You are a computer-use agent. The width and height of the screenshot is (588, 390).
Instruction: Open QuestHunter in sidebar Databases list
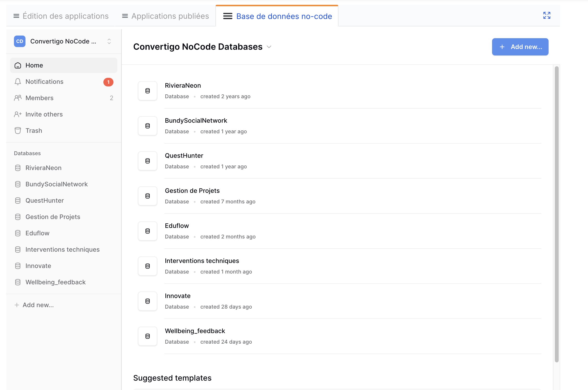pos(64,201)
